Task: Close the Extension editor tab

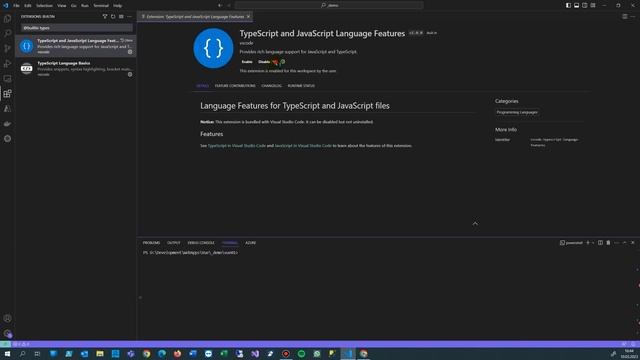Action: point(248,17)
